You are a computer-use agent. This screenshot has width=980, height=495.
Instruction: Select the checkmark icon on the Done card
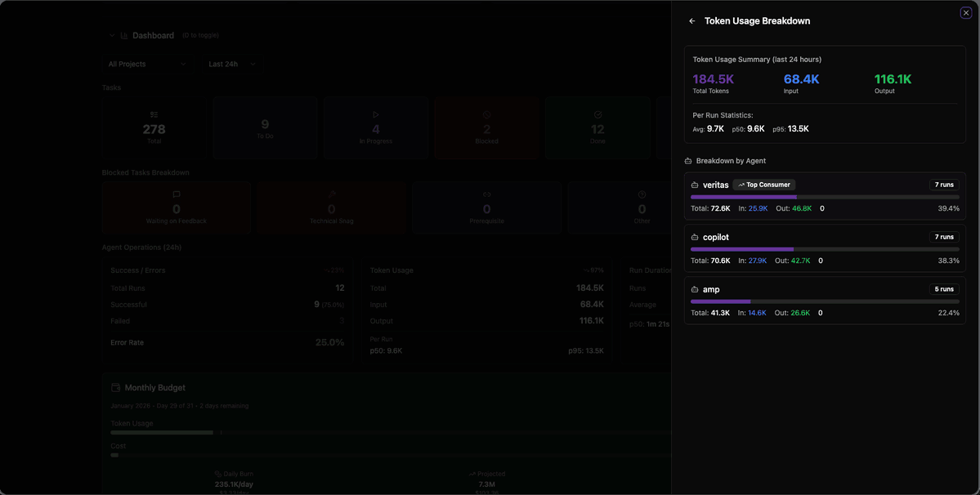(597, 114)
